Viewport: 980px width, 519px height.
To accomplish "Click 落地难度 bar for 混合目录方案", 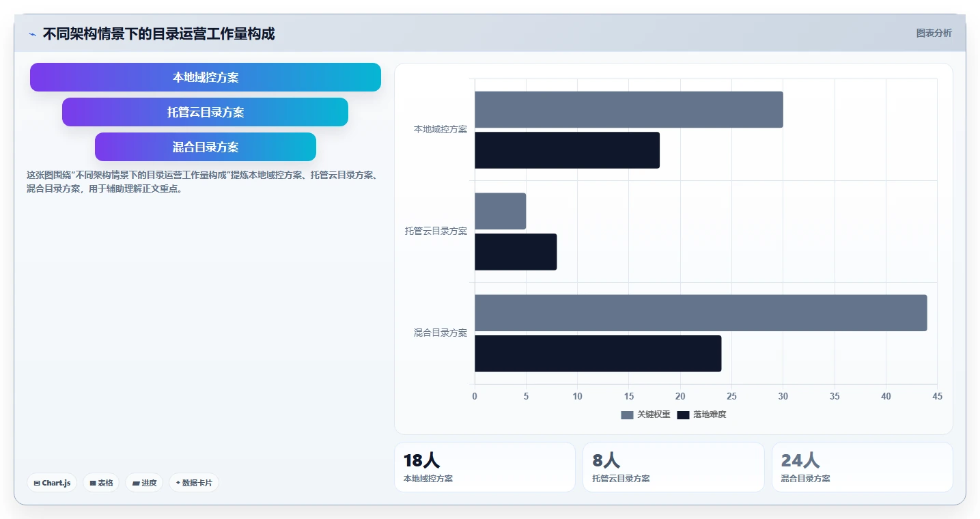I will 598,354.
